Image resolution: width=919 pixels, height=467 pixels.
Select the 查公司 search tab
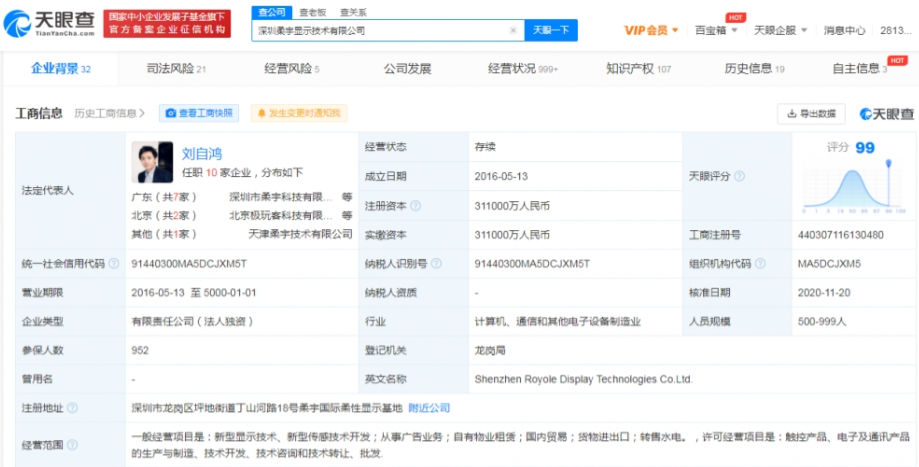[271, 12]
